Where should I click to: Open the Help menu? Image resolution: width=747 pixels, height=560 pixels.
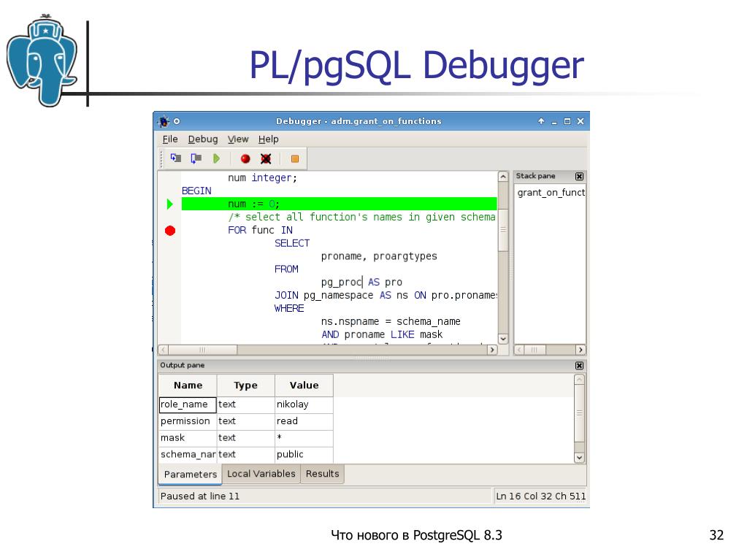[x=268, y=139]
